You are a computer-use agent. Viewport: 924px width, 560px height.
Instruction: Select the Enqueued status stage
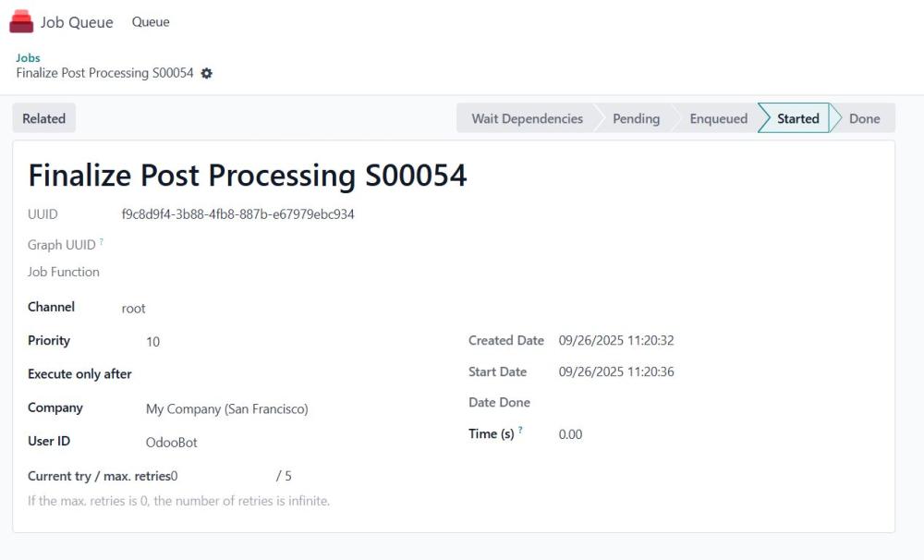(718, 118)
